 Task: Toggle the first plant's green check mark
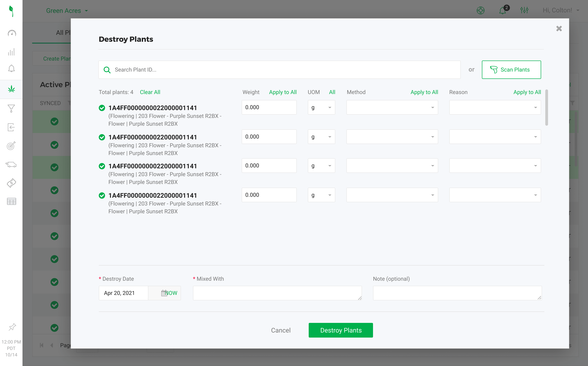tap(102, 108)
